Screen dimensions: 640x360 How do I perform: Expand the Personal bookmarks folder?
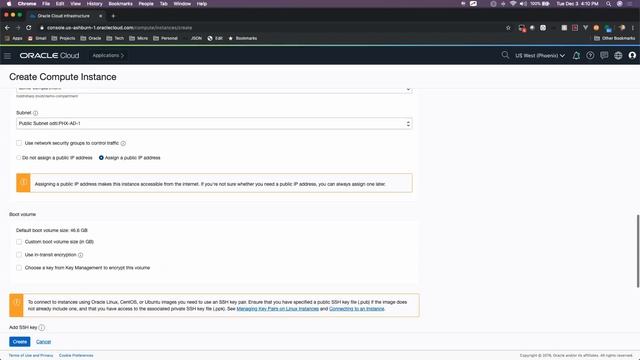click(165, 38)
